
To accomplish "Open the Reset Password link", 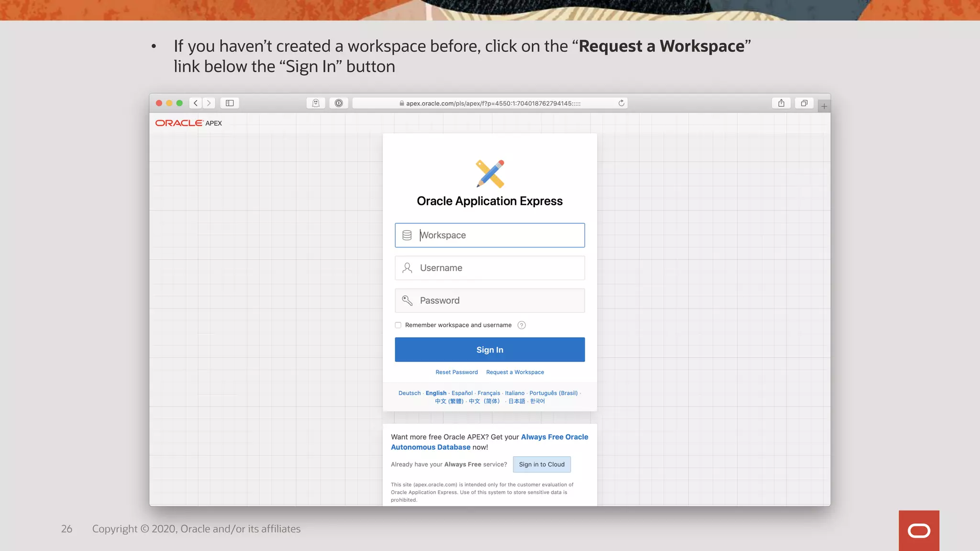I will (457, 372).
